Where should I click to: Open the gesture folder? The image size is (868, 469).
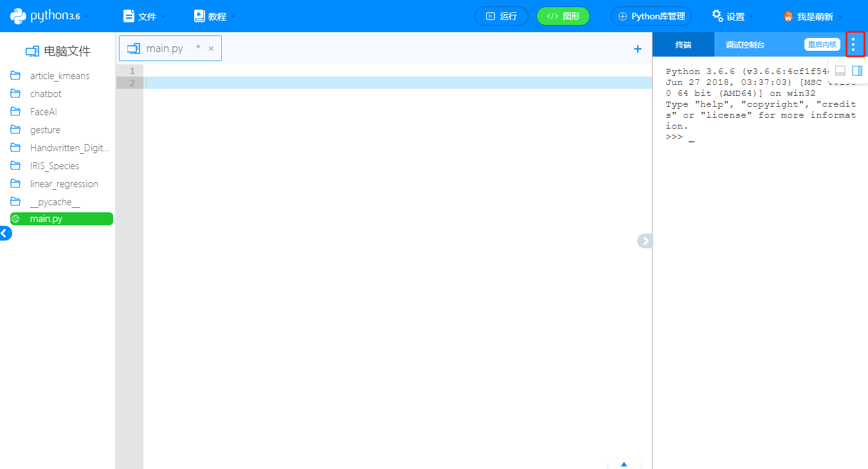45,130
